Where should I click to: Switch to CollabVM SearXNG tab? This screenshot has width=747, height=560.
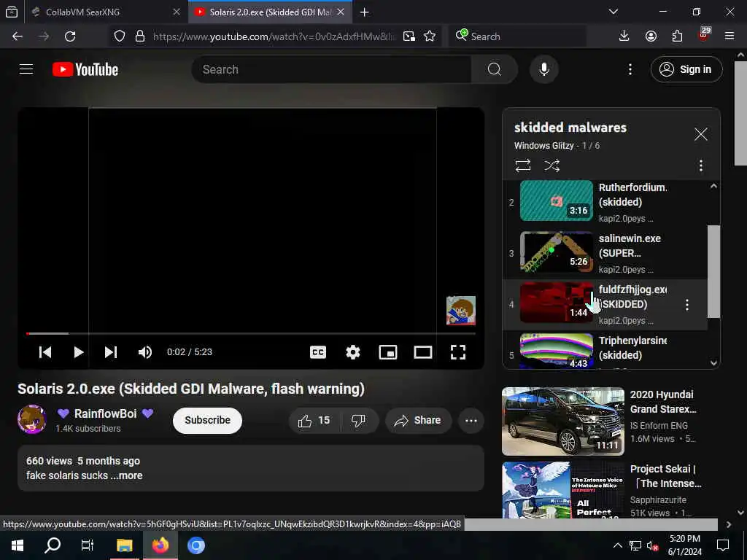(107, 12)
